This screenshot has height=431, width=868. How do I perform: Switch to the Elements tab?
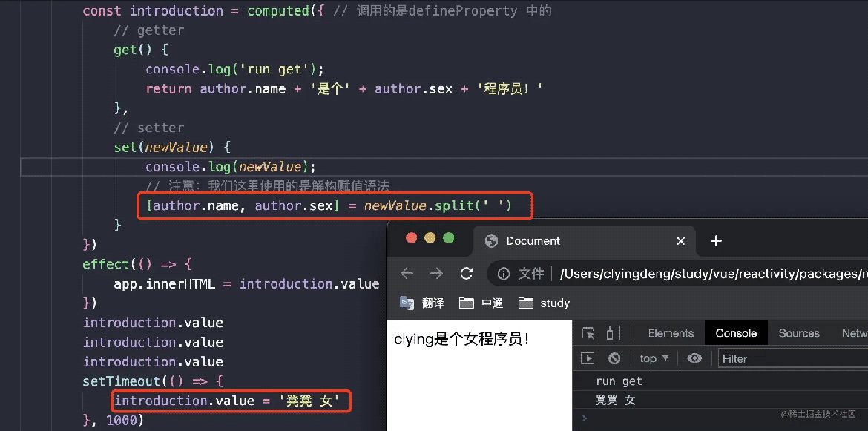(x=671, y=333)
